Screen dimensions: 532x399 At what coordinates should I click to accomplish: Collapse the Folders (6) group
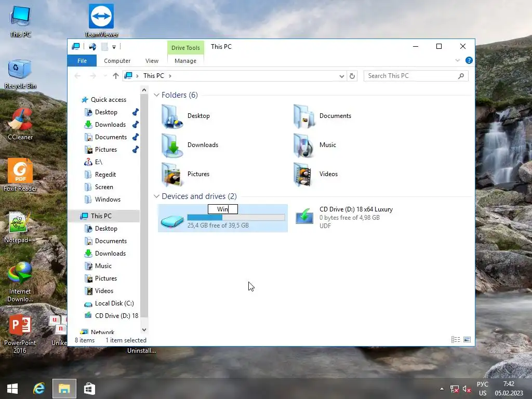(156, 95)
